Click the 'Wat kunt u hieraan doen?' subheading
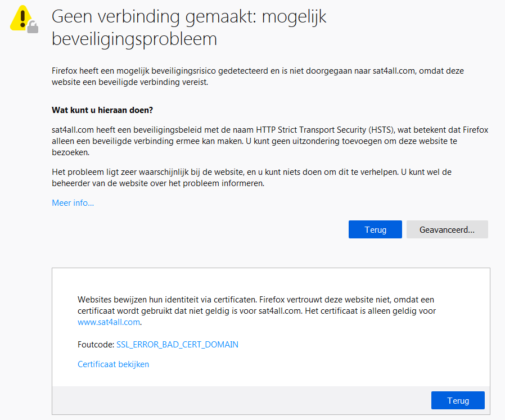Viewport: 505px width, 420px height. (x=102, y=110)
